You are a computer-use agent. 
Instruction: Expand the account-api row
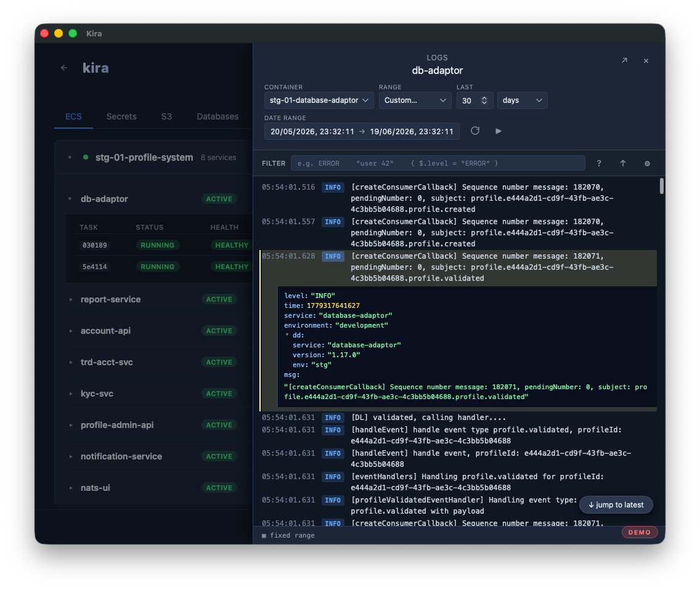coord(71,331)
